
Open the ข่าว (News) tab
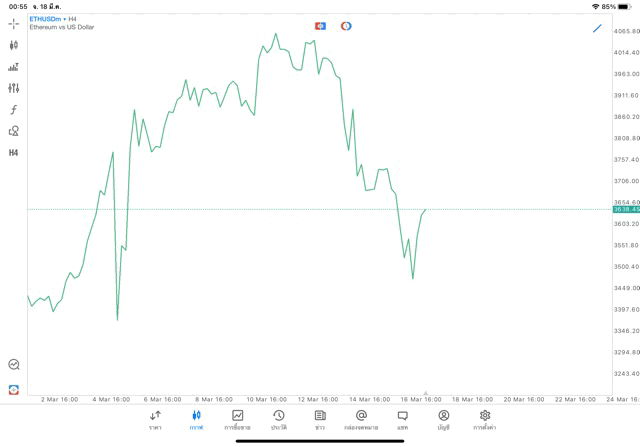[x=320, y=420]
